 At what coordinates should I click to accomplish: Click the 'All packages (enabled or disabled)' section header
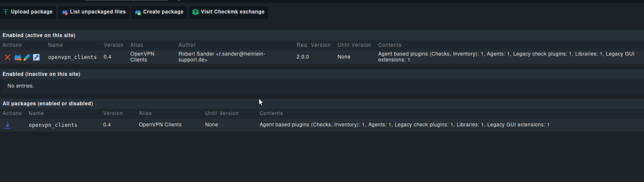pos(48,103)
